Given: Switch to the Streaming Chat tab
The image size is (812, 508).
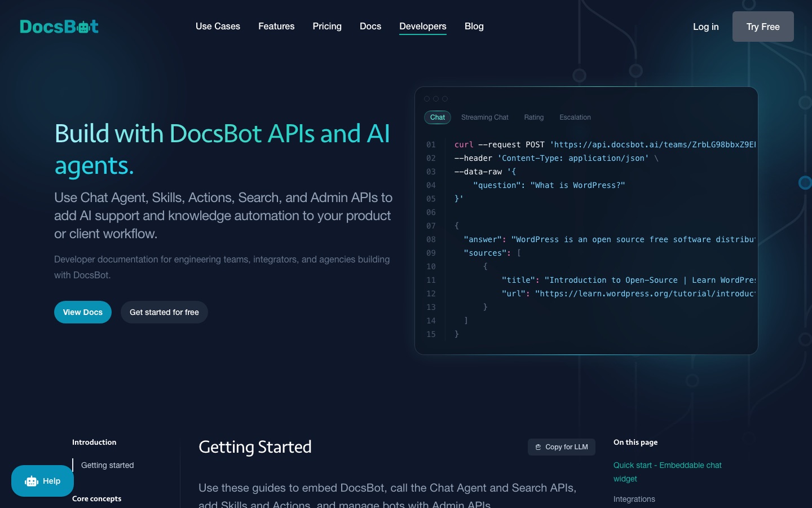Looking at the screenshot, I should [x=485, y=117].
